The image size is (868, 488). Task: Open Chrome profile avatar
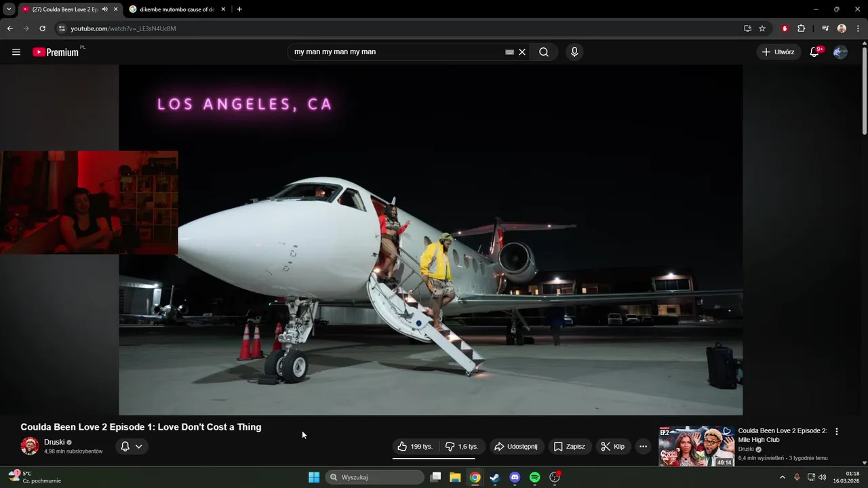(x=842, y=28)
